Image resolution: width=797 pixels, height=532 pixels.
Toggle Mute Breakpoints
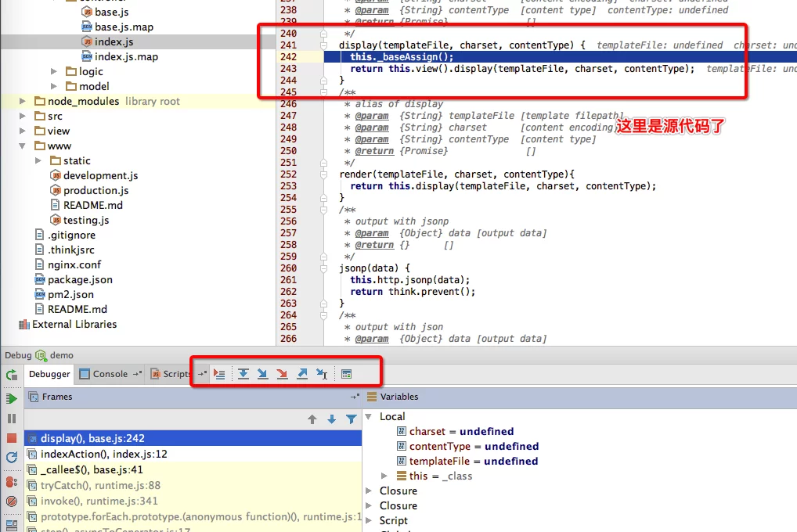pos(12,501)
